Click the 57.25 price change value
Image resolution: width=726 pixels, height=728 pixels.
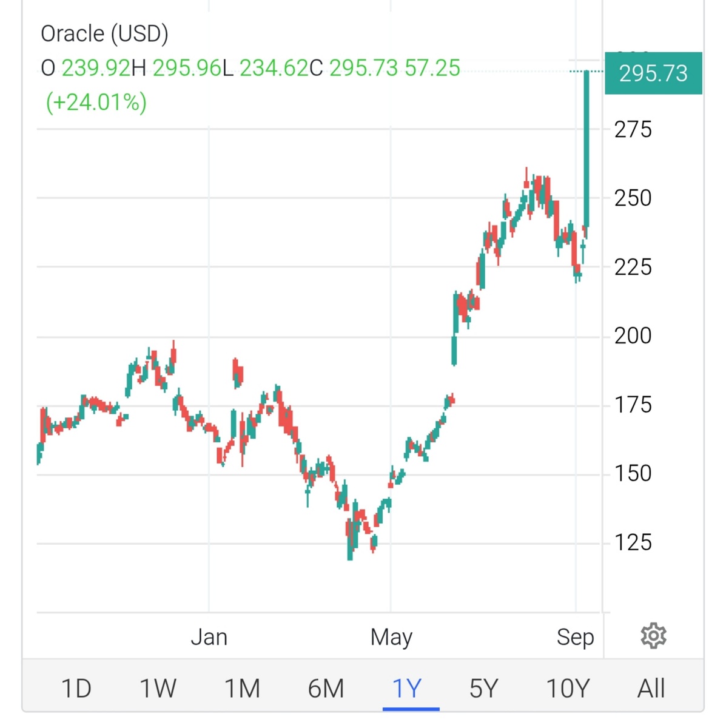[432, 68]
